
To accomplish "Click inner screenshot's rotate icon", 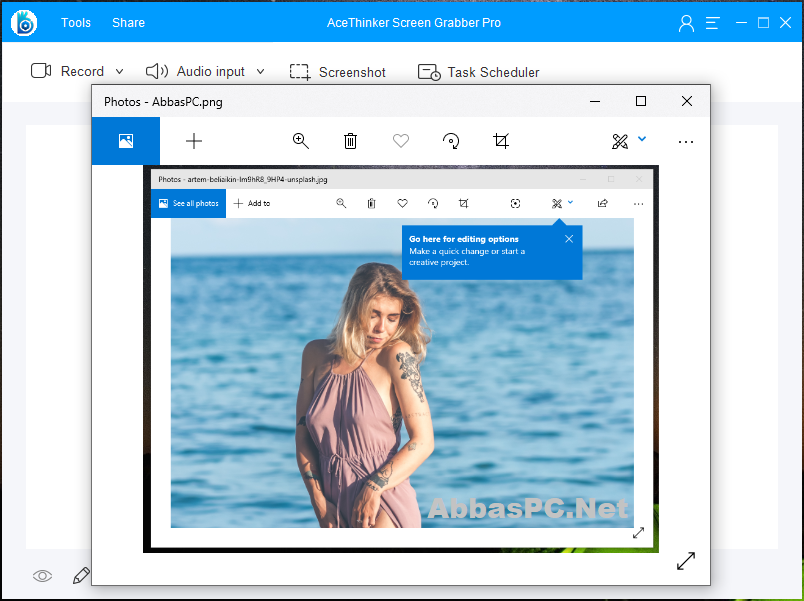I will [x=433, y=204].
